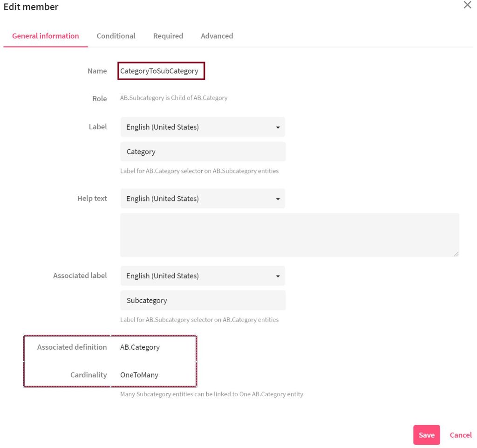This screenshot has width=477, height=448.
Task: Grab the Help text area resize handle
Action: click(456, 254)
